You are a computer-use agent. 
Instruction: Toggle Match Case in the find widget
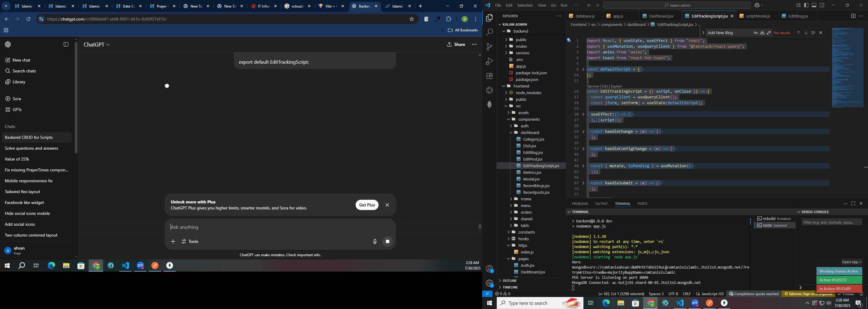[x=755, y=33]
